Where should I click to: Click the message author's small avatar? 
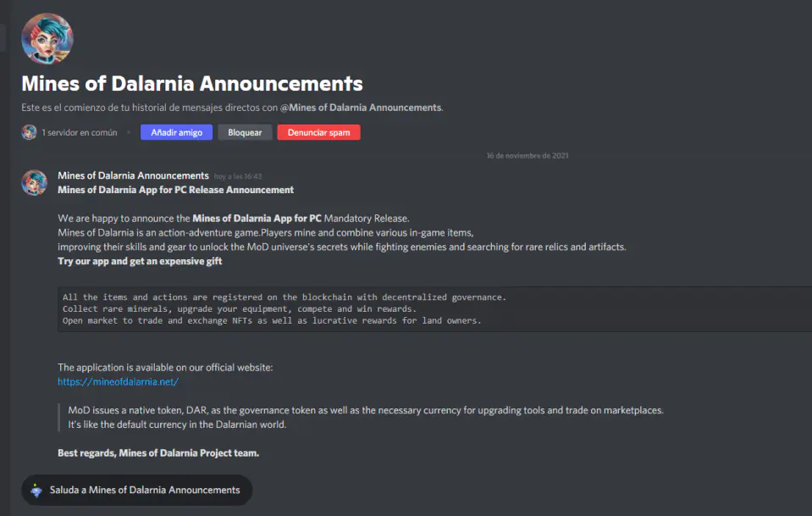[35, 182]
